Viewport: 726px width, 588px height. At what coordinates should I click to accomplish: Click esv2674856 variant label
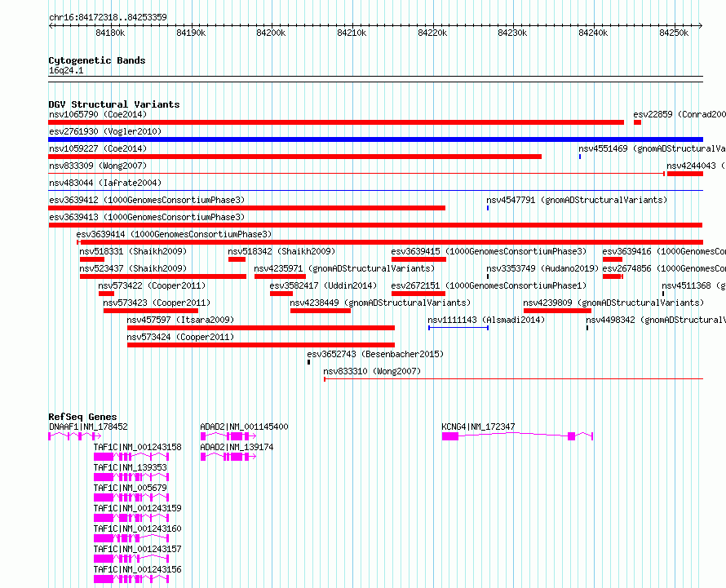(x=664, y=268)
